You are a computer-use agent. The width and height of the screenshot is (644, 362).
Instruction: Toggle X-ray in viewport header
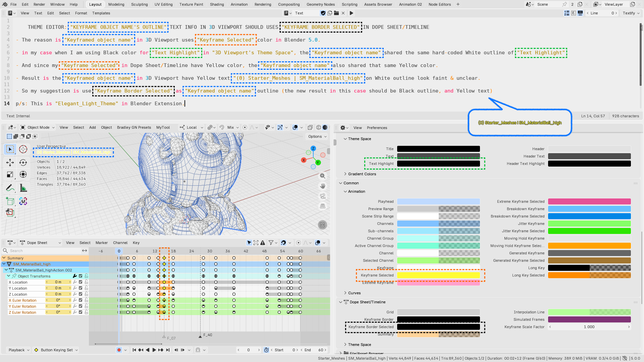pyautogui.click(x=310, y=127)
